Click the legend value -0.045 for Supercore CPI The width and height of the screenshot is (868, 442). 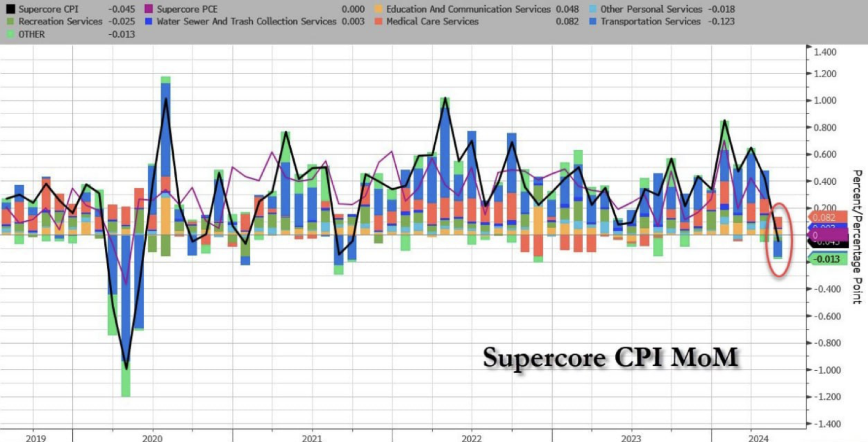tap(122, 9)
